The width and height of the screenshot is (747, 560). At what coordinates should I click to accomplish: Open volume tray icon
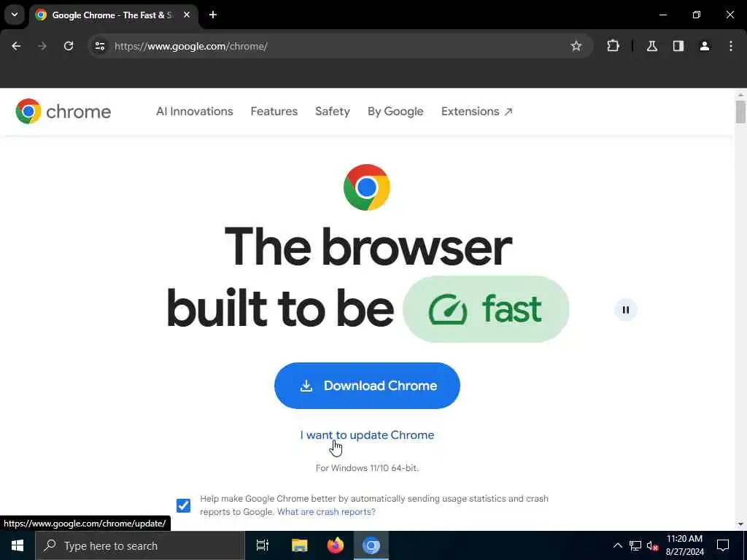pos(652,545)
